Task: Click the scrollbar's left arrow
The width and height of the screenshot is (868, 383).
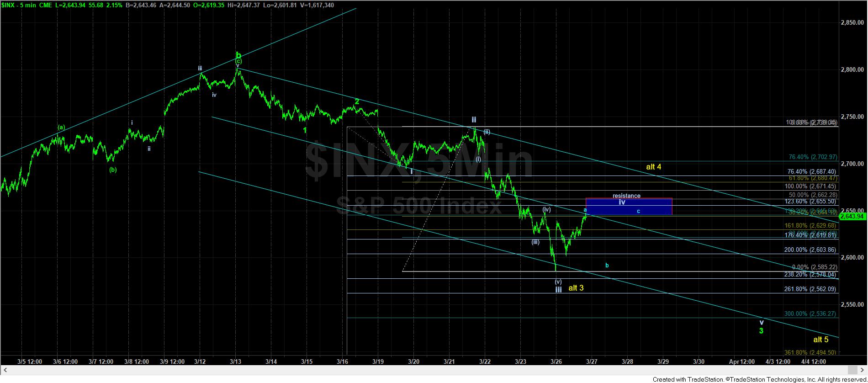Action: (5, 370)
